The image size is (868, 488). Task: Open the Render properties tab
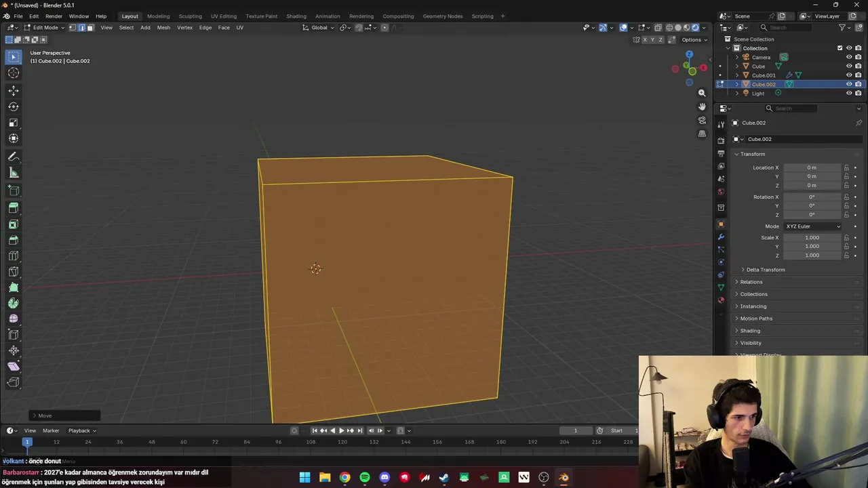click(721, 140)
